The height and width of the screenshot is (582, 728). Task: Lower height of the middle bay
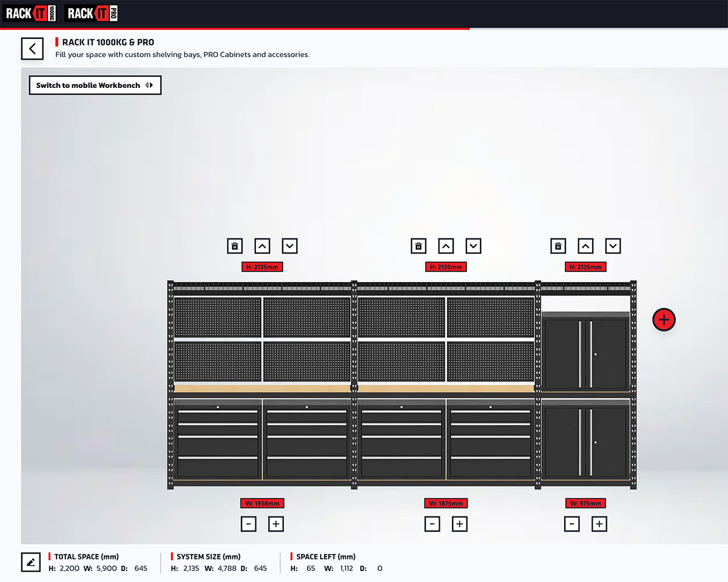474,246
